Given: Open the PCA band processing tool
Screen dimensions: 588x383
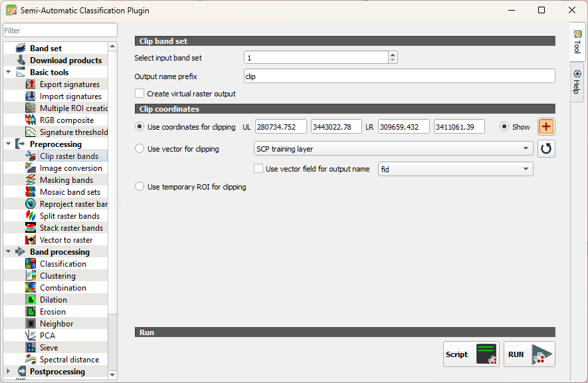Looking at the screenshot, I should (47, 336).
